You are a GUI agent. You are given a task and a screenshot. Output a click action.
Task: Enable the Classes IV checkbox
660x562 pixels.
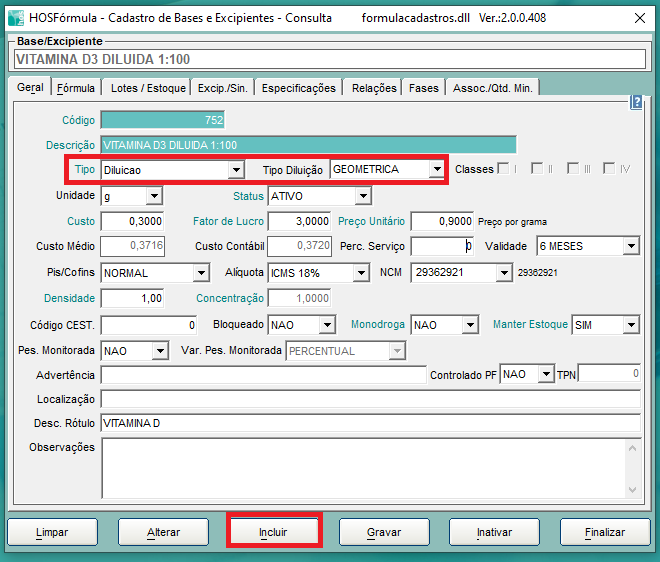click(x=610, y=169)
